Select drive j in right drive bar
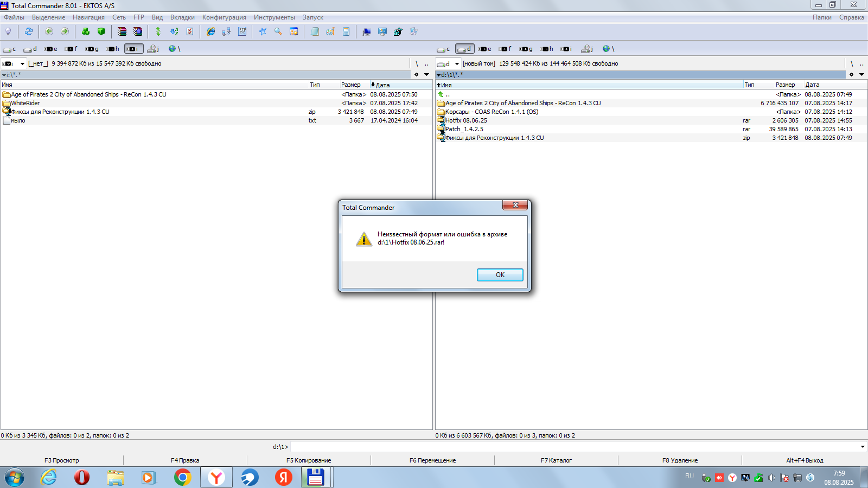Image resolution: width=868 pixels, height=488 pixels. pos(587,49)
